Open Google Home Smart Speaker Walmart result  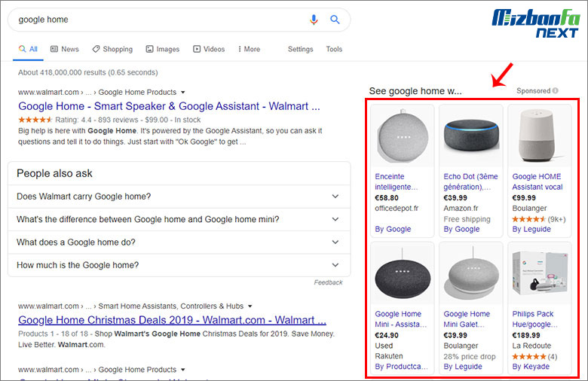(x=169, y=106)
